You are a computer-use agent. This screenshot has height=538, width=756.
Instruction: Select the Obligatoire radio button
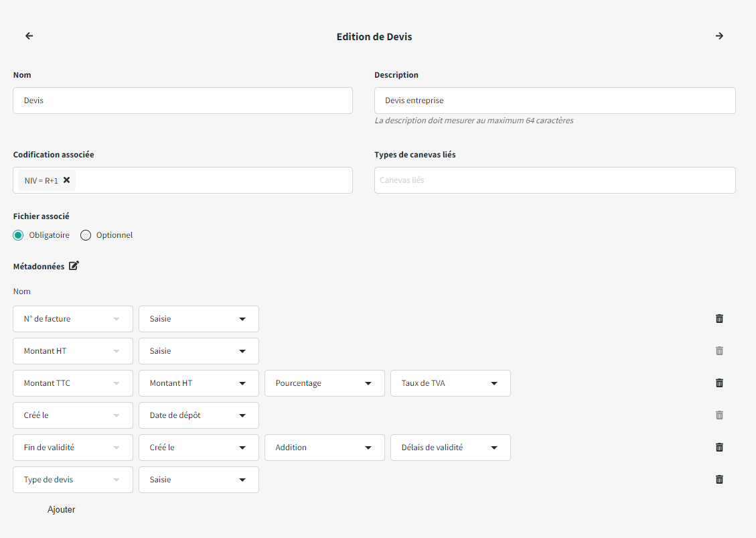click(x=19, y=235)
